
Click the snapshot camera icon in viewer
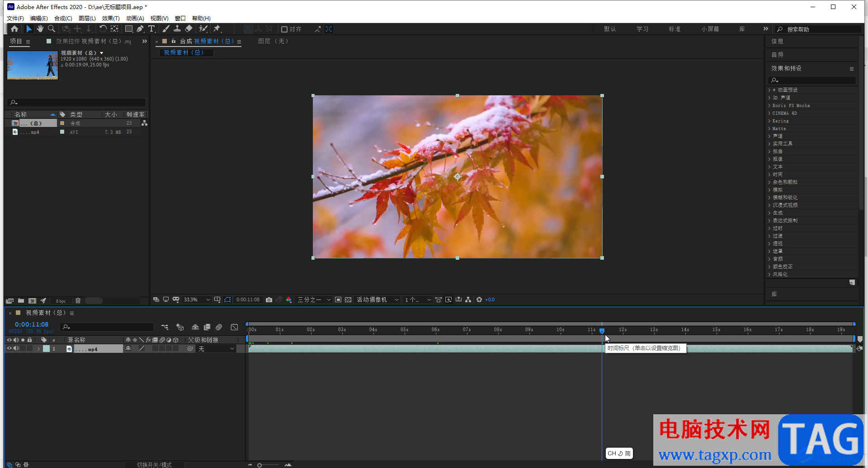pyautogui.click(x=269, y=300)
